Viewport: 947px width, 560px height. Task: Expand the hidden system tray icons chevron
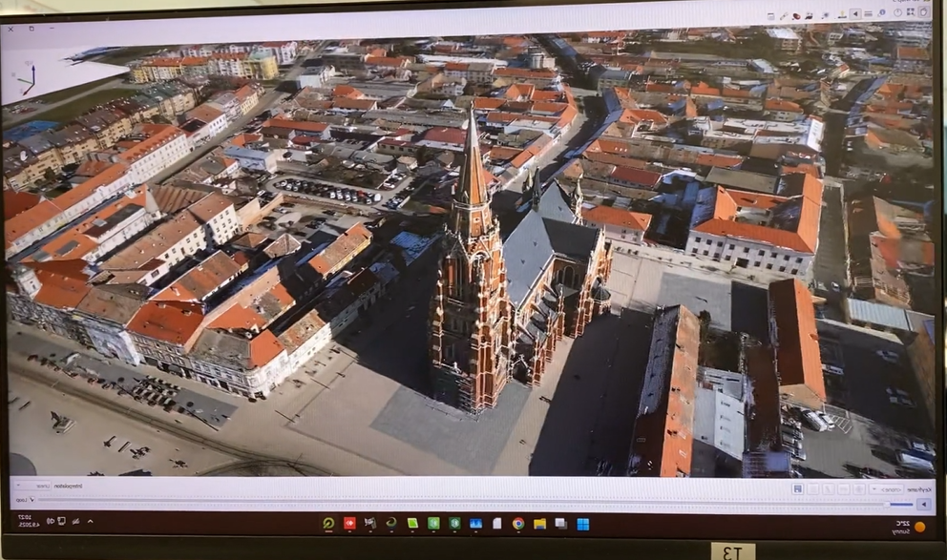(x=91, y=521)
